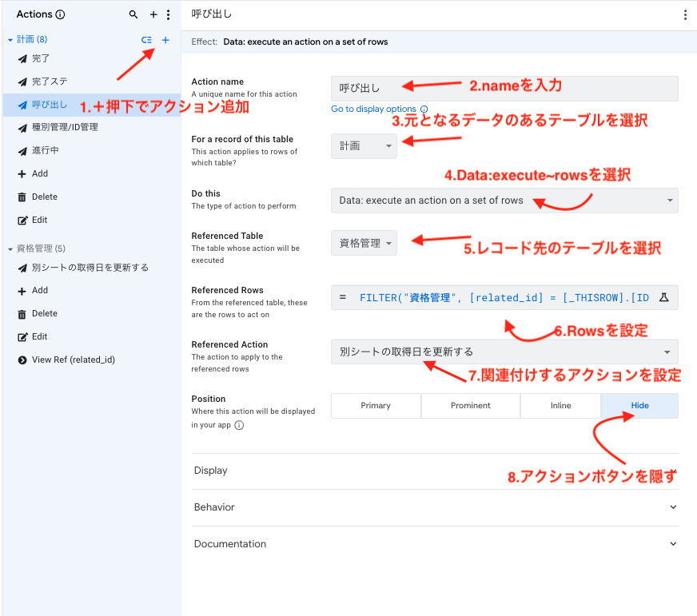Click the Action name input field
Viewport: 697px width, 616px height.
pyautogui.click(x=504, y=89)
